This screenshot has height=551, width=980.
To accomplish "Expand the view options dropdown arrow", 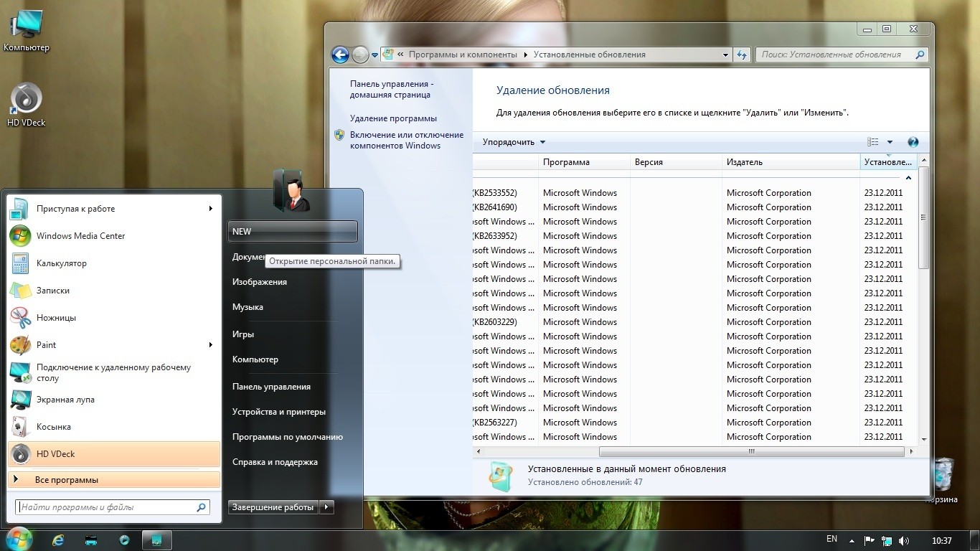I will pos(890,142).
